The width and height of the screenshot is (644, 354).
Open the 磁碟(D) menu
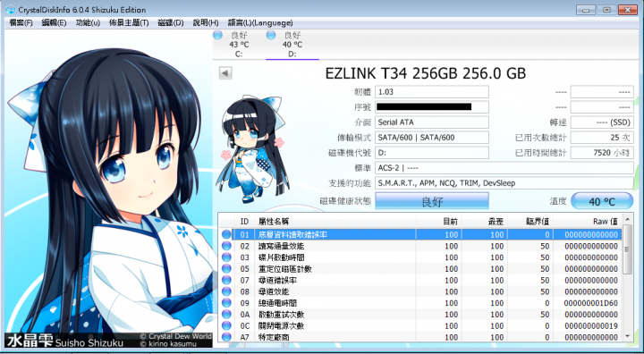[x=171, y=23]
